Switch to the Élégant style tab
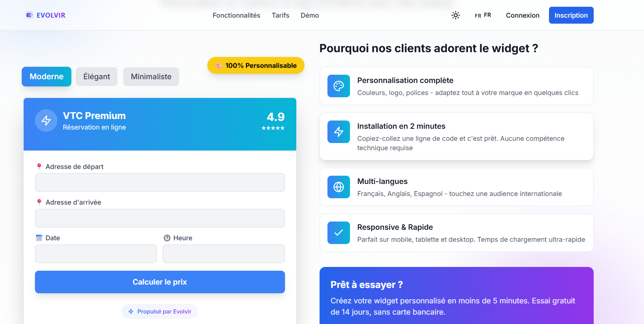 [97, 77]
